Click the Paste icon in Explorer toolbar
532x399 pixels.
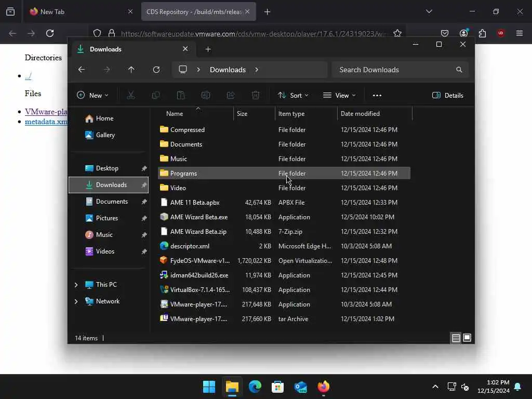pos(181,96)
